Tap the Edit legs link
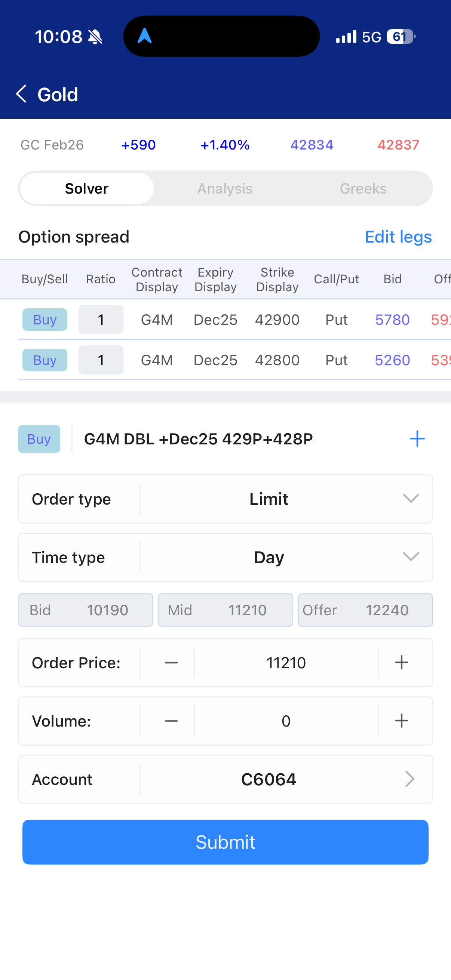451x980 pixels. [398, 237]
